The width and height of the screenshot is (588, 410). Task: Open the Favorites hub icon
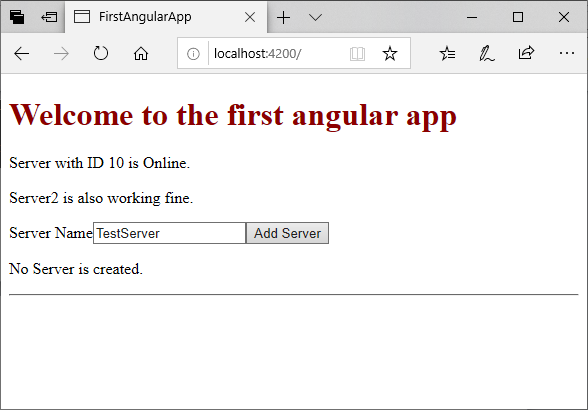(447, 53)
